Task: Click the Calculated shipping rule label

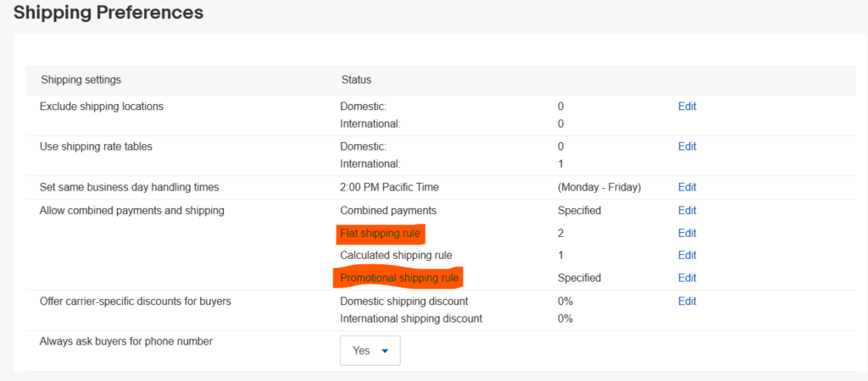Action: coord(397,256)
